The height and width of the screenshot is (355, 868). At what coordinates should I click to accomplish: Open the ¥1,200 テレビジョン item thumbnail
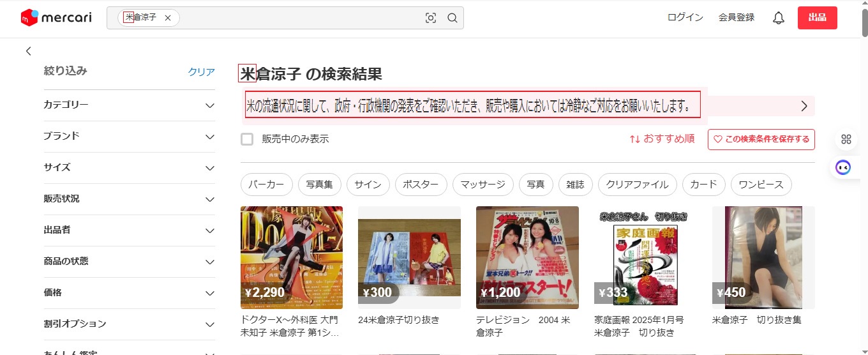coord(528,257)
